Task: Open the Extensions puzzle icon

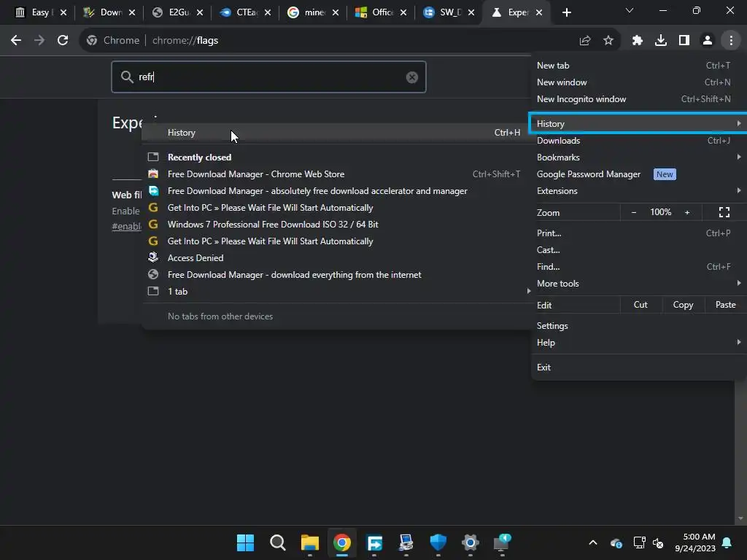Action: 638,41
